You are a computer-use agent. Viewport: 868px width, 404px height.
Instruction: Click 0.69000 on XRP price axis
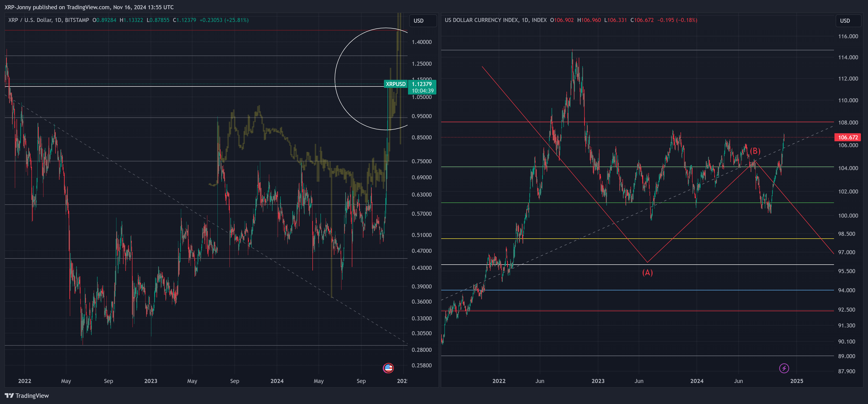421,177
